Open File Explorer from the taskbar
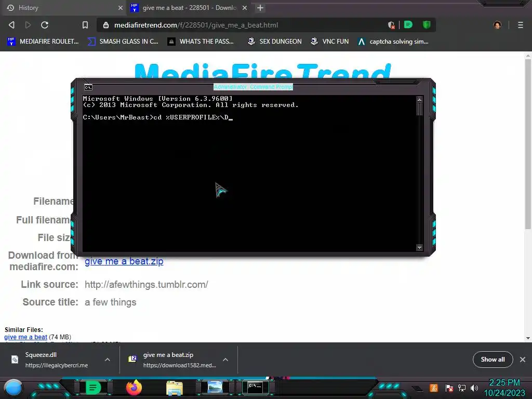 click(175, 388)
